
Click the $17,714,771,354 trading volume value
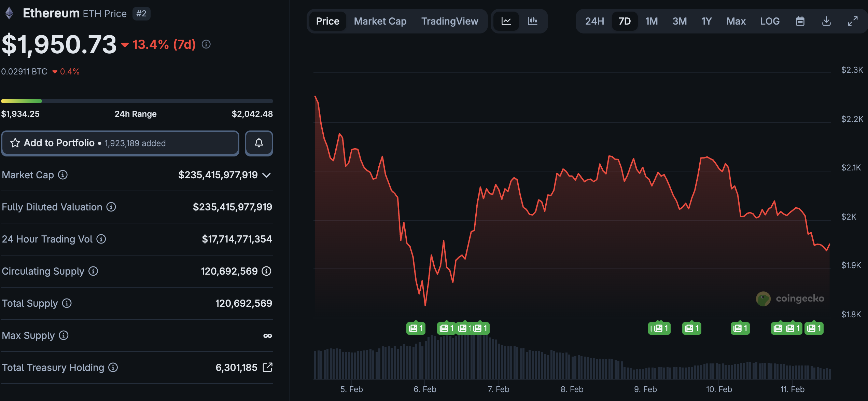pos(237,239)
